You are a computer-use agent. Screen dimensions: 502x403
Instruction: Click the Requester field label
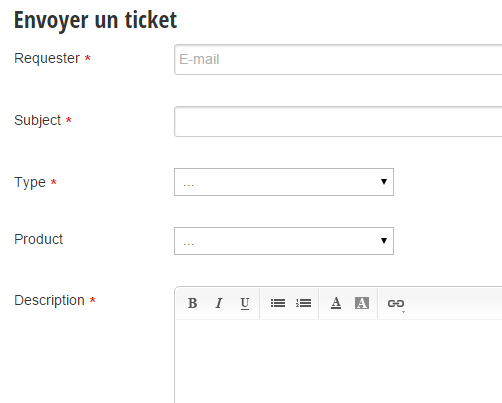(x=47, y=58)
